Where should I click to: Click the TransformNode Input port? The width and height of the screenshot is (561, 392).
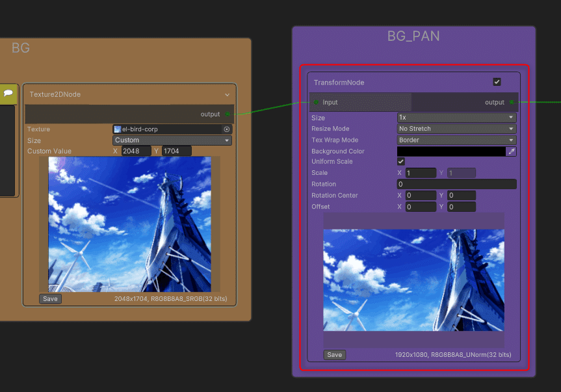[x=316, y=102]
